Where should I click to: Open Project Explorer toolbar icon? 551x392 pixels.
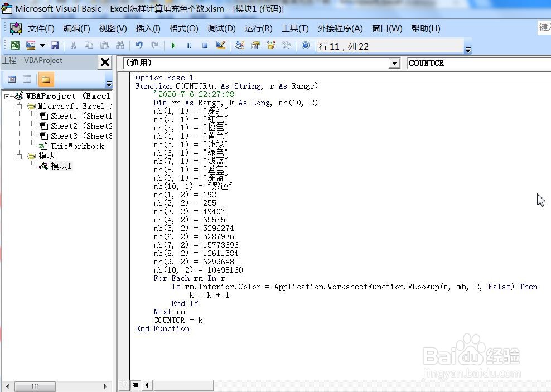click(240, 45)
